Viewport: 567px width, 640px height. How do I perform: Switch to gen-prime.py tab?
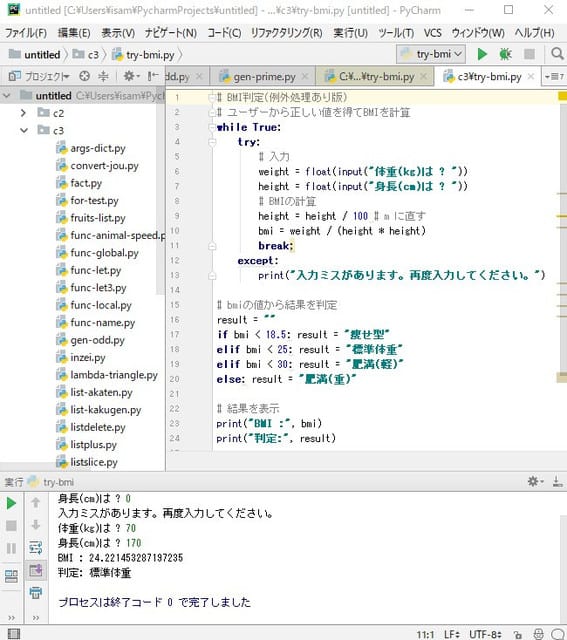[x=264, y=76]
